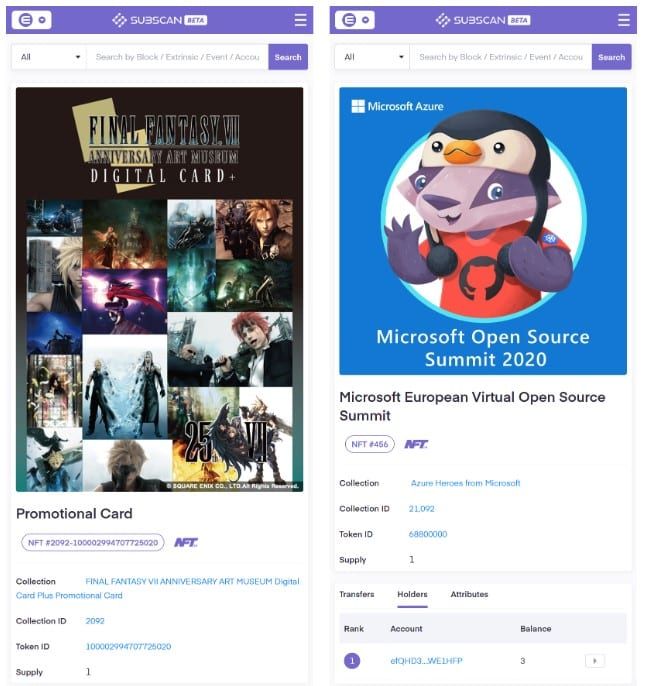Click Account column header in Holders table

pyautogui.click(x=406, y=629)
